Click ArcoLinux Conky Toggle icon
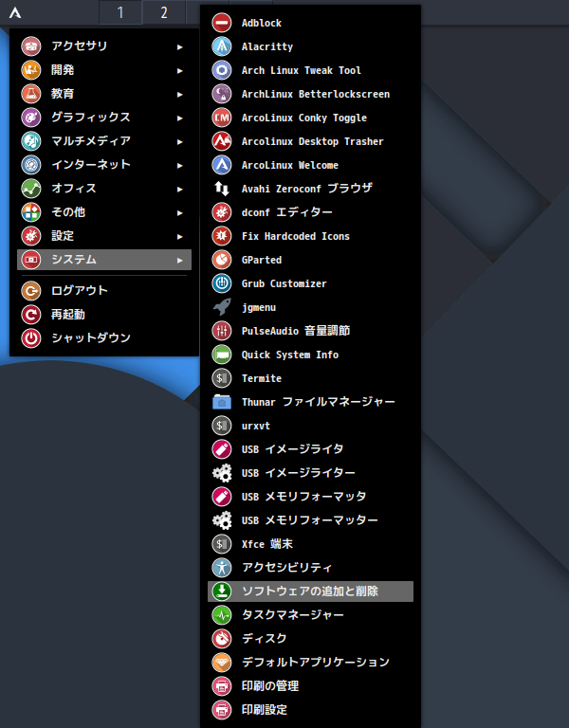This screenshot has width=569, height=728. [x=222, y=118]
